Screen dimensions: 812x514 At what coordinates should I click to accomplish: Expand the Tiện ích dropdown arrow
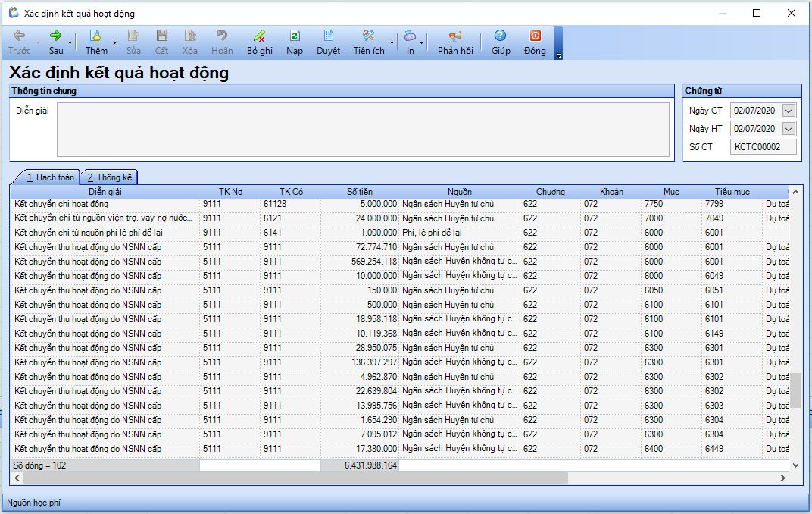pos(392,43)
